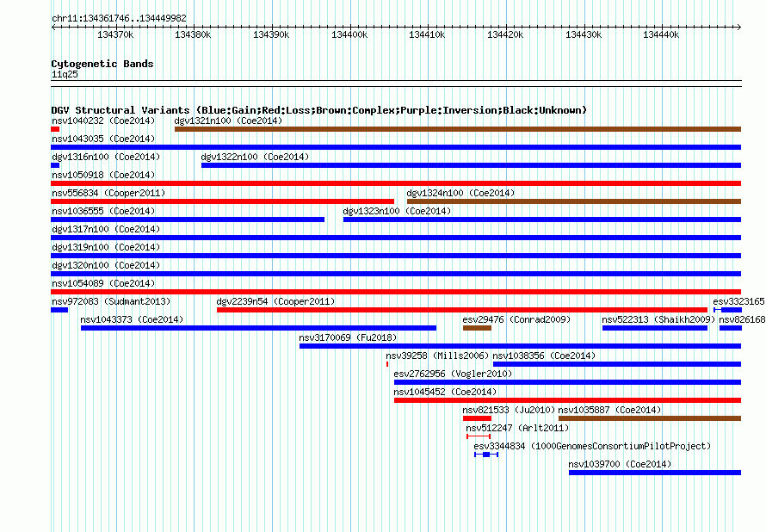Click the dgv1324n100 (Coe2014) label
The image size is (766, 532).
(x=460, y=193)
